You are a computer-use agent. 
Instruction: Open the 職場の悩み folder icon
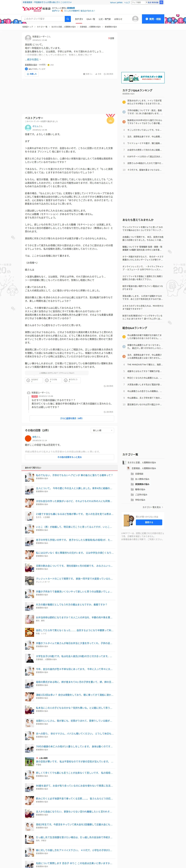click(132, 489)
